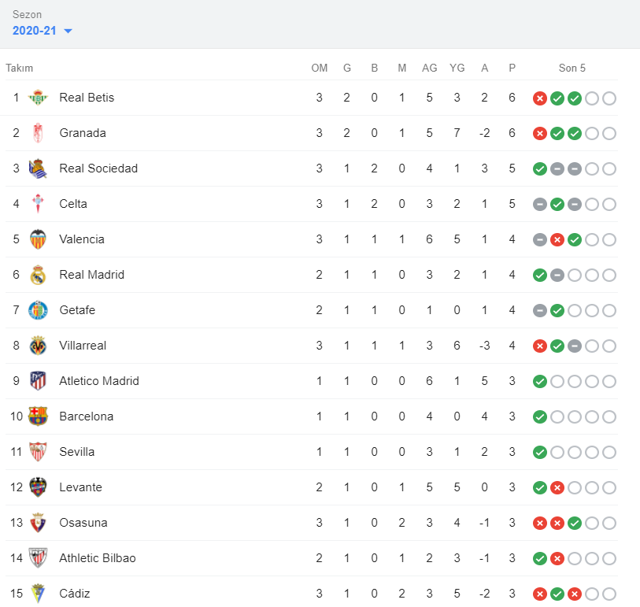Click the Granada club crest

(38, 133)
